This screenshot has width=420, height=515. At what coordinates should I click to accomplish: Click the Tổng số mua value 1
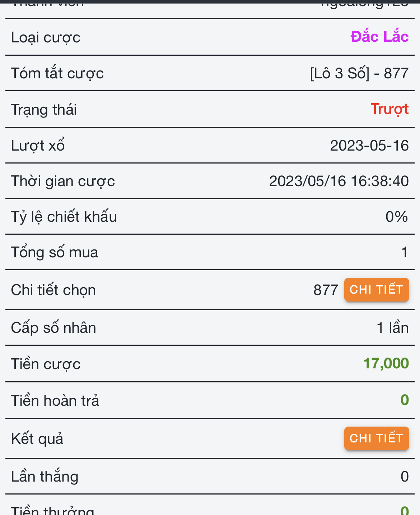click(x=405, y=252)
